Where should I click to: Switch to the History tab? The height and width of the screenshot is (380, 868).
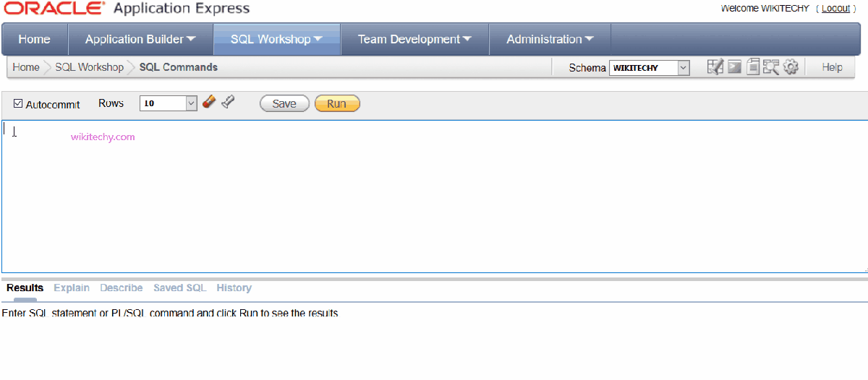(x=234, y=288)
